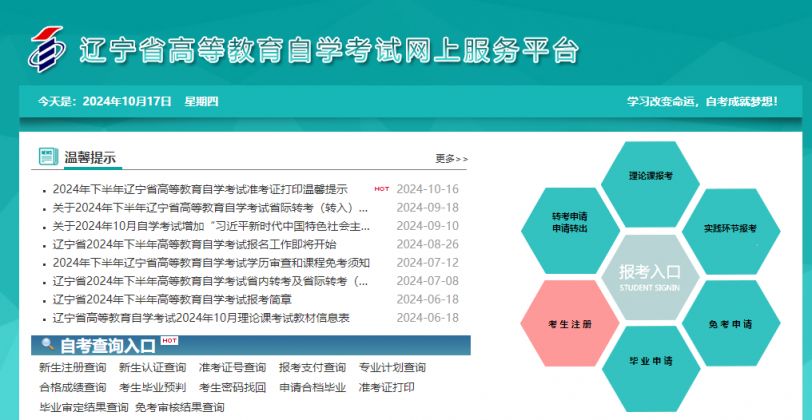Viewport: 812px width, 420px height.
Task: Open notice 2024年10月理论课考试教材信息表
Action: tap(201, 318)
